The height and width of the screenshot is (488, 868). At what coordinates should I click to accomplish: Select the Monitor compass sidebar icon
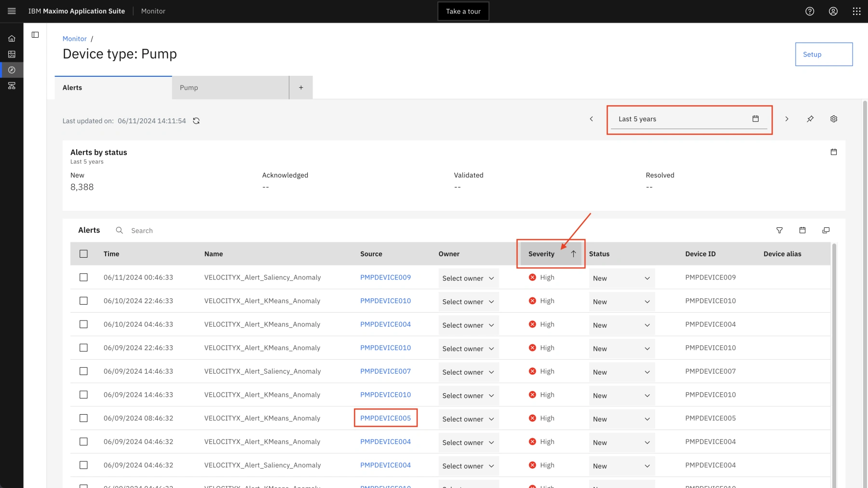pyautogui.click(x=12, y=70)
